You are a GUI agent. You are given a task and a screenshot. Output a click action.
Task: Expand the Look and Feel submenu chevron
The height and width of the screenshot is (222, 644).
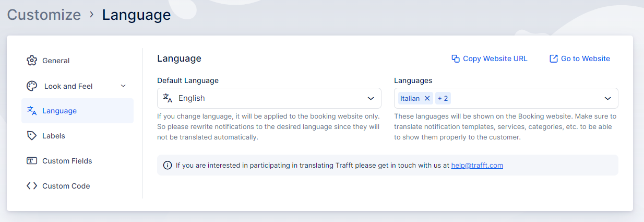tap(123, 86)
